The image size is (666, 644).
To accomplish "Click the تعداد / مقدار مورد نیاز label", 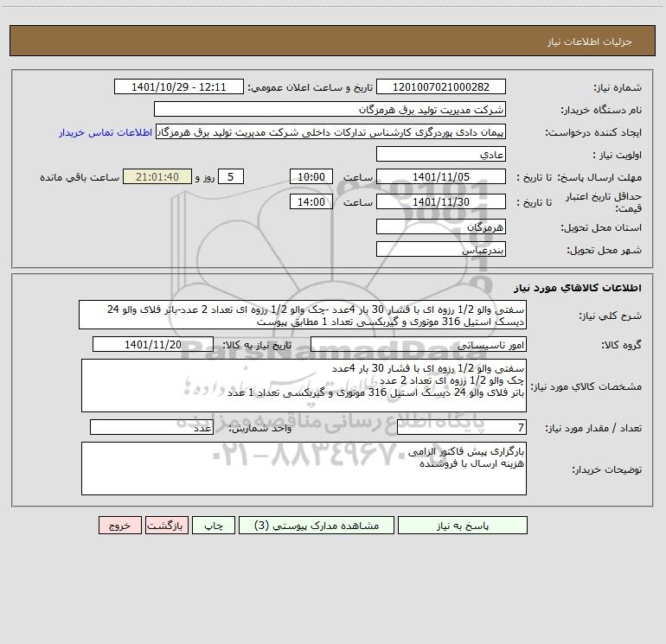I will tap(593, 428).
